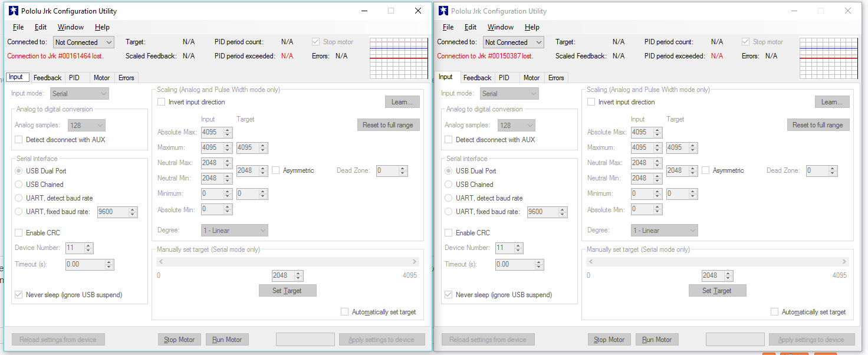
Task: Tick the Asymmetric checkbox in Jrk #00161464 window
Action: click(x=276, y=170)
